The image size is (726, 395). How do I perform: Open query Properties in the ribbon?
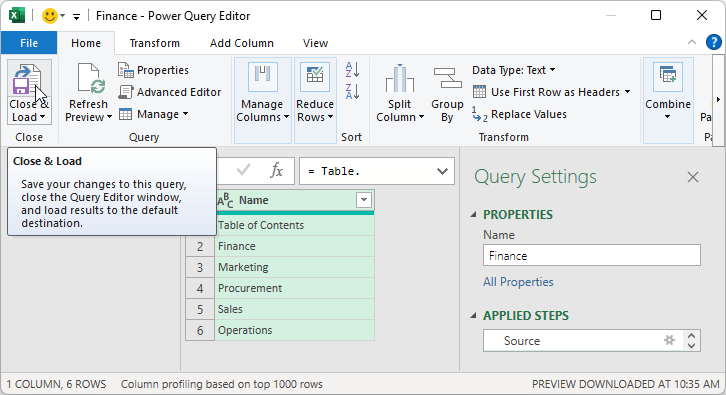153,70
